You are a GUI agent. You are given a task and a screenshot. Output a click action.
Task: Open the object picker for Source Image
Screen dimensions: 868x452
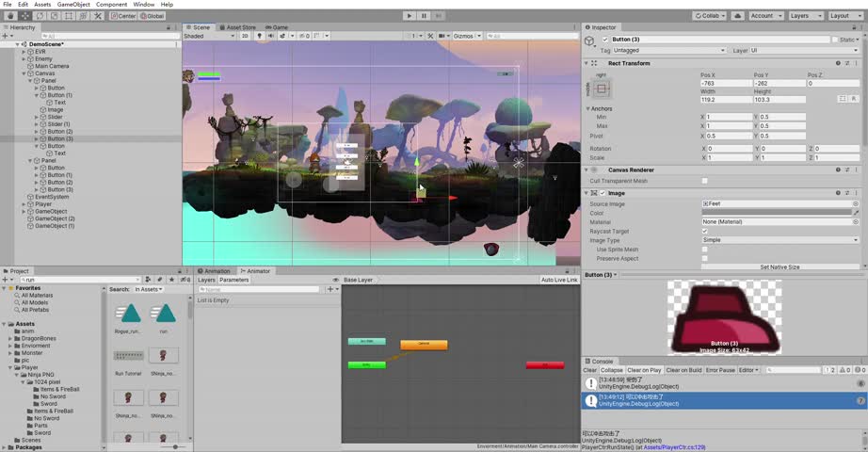(x=856, y=203)
